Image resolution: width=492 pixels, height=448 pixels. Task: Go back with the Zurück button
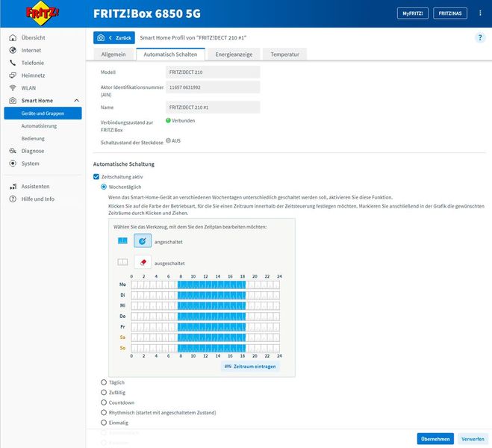[114, 37]
